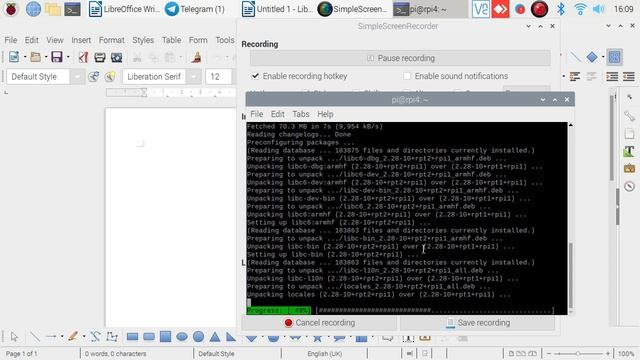
Task: Open the volume speaker tray control
Action: (x=598, y=9)
